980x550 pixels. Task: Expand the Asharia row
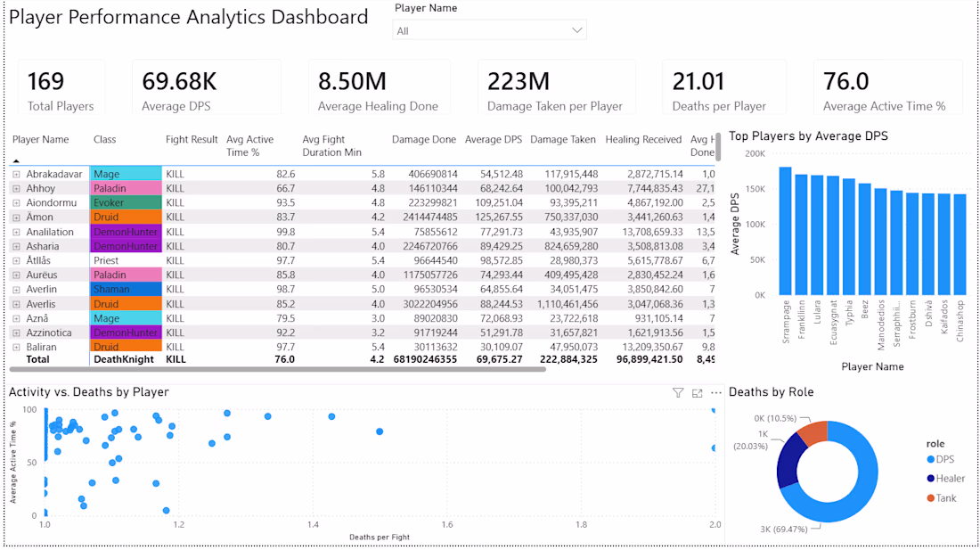(16, 246)
